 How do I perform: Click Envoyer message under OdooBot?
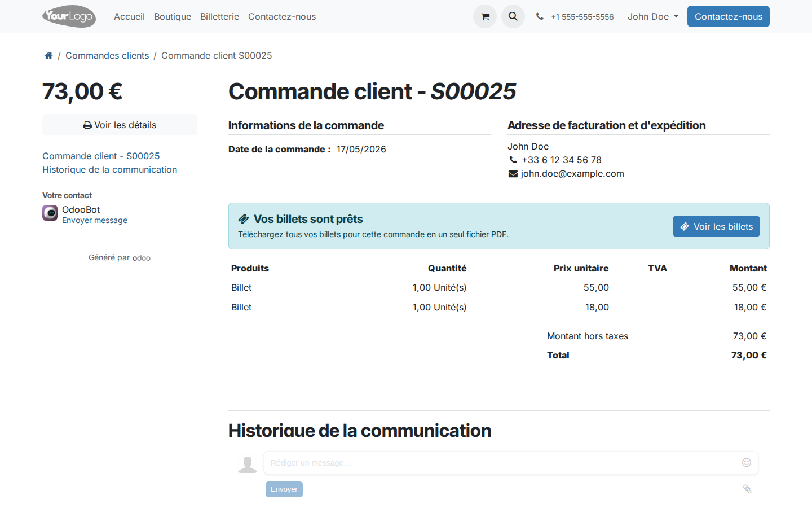[95, 220]
